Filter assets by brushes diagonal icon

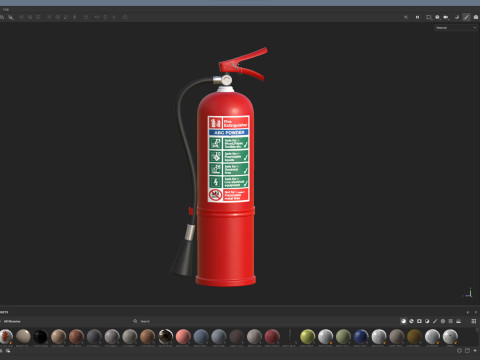pyautogui.click(x=435, y=321)
